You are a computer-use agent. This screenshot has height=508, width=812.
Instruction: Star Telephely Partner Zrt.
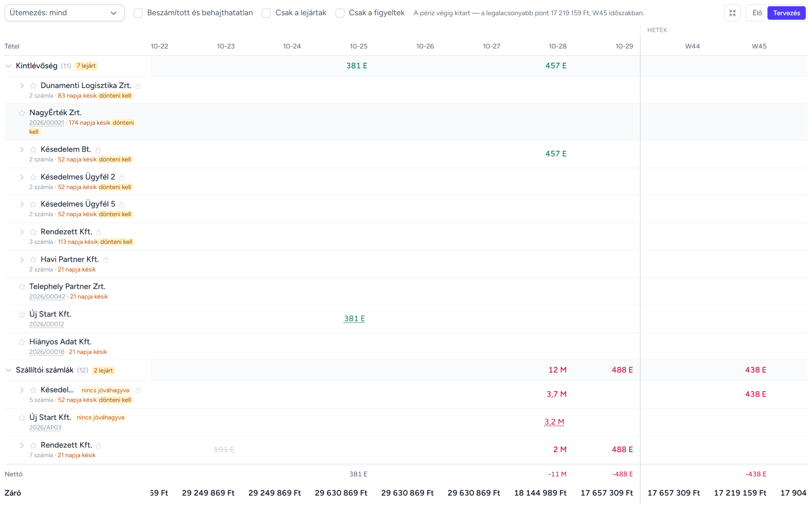[22, 287]
